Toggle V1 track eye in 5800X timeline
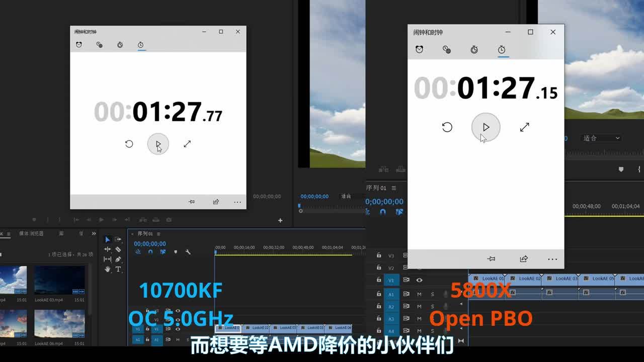Viewport: 644px width, 362px height. [419, 280]
